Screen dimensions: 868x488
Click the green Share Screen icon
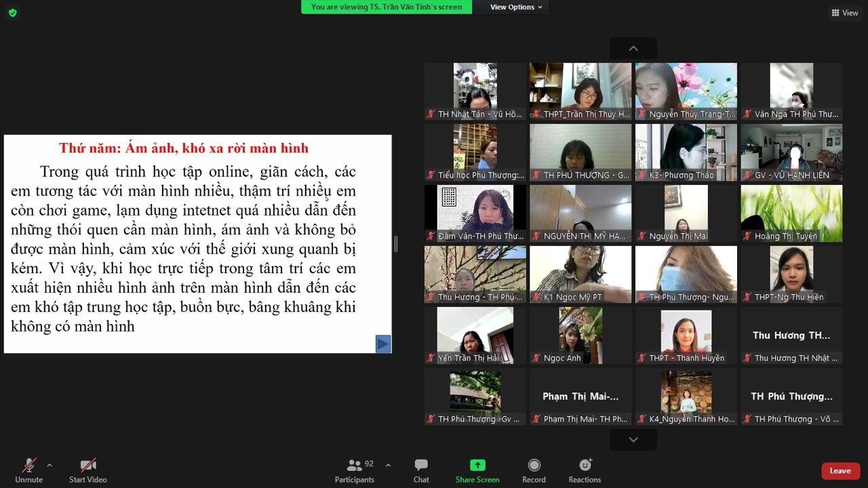coord(477,465)
